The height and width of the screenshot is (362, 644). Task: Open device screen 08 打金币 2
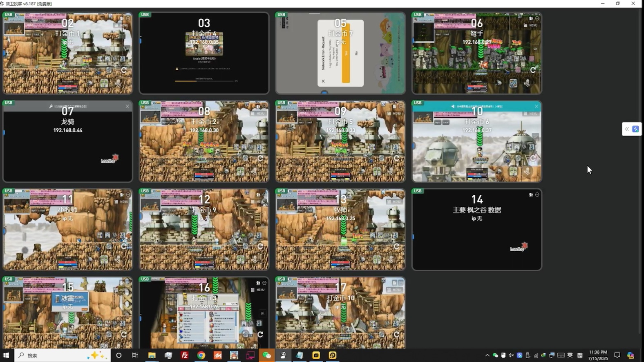pos(204,141)
